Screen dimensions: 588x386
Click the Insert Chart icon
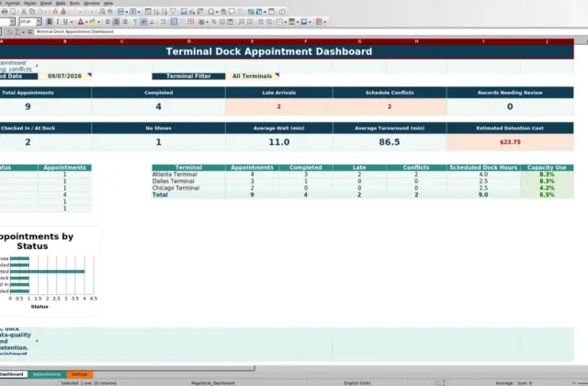(x=192, y=12)
